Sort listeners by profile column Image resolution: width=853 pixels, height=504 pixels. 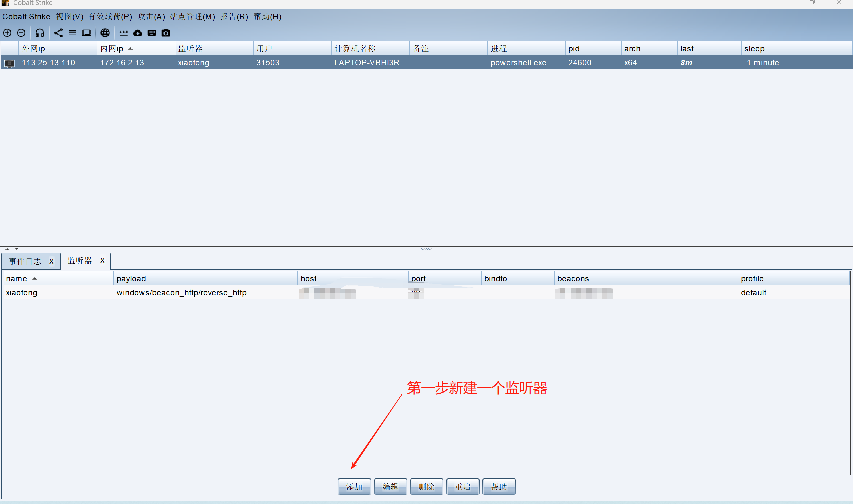[x=794, y=278]
